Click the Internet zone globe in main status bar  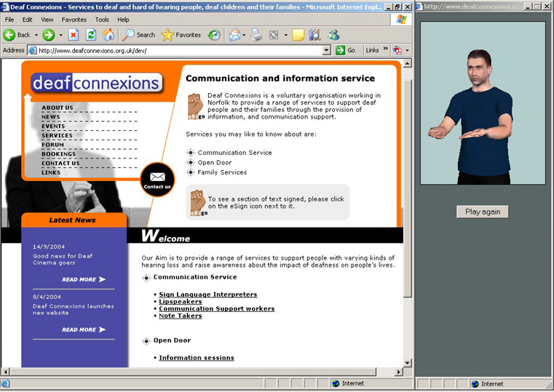336,383
